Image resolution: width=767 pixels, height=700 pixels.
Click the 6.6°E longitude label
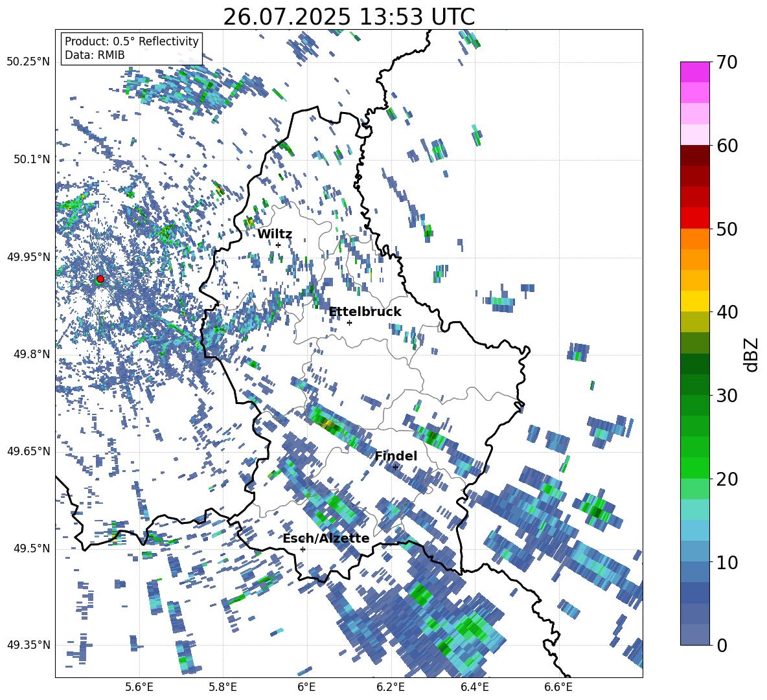coord(558,687)
